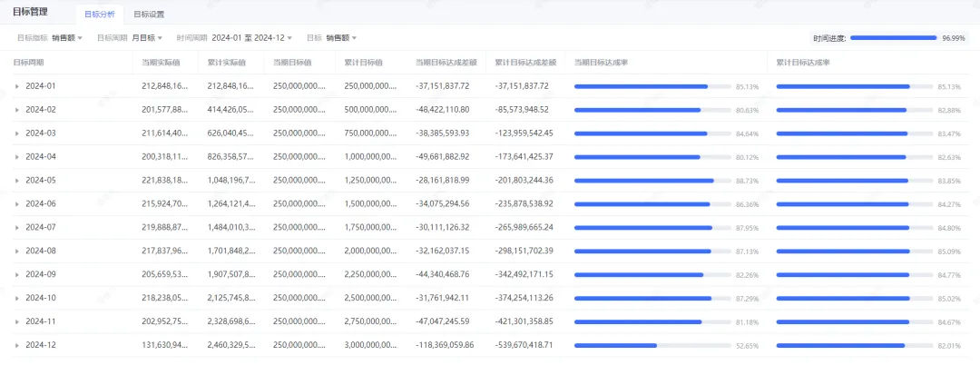Click the 累计目标达成差额 column header
The height and width of the screenshot is (385, 980).
tap(524, 63)
